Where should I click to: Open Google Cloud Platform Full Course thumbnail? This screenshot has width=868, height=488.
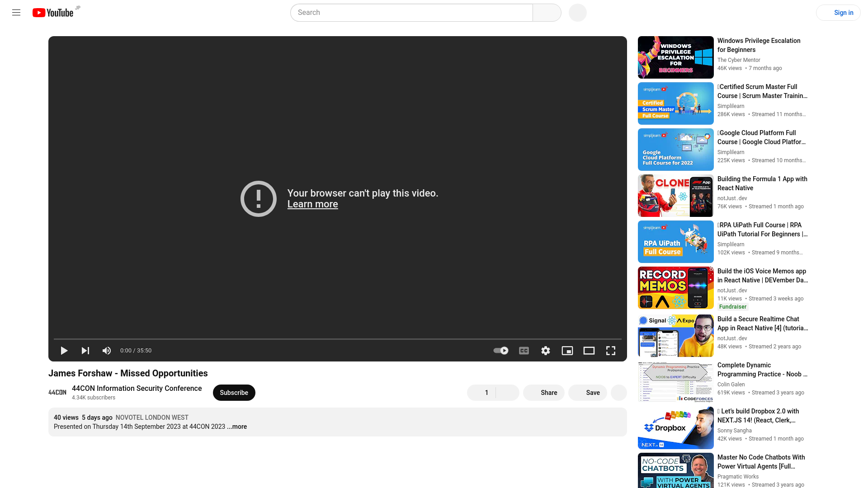coord(676,150)
